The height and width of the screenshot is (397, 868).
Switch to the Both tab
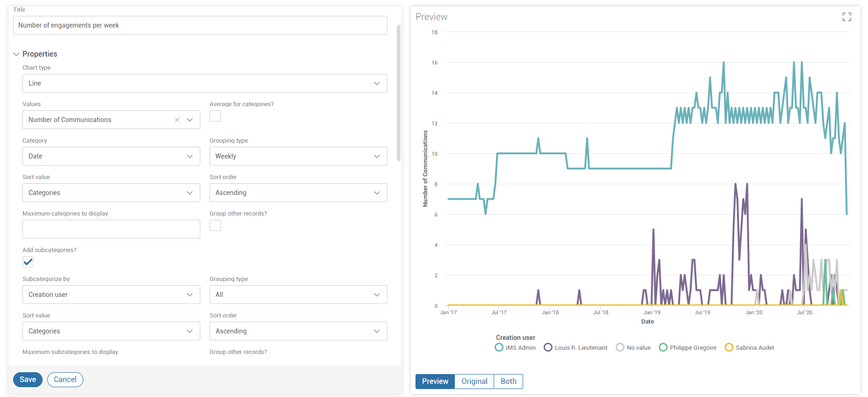508,381
